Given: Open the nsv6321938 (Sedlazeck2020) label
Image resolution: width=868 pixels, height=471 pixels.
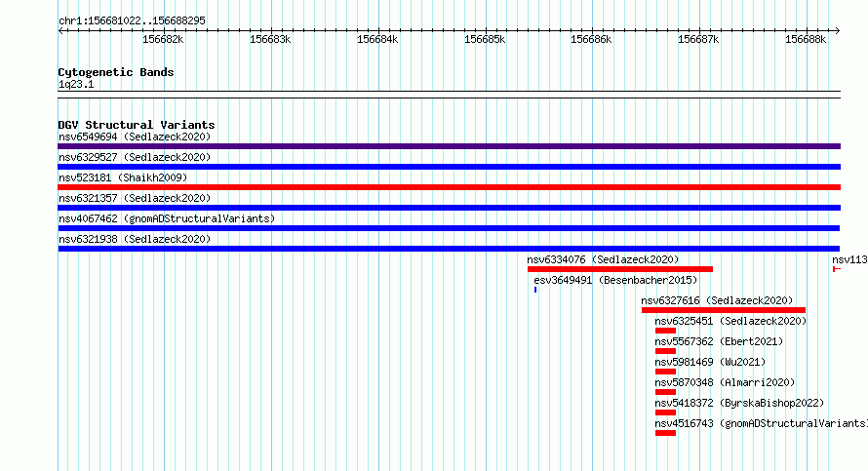Looking at the screenshot, I should tap(135, 239).
